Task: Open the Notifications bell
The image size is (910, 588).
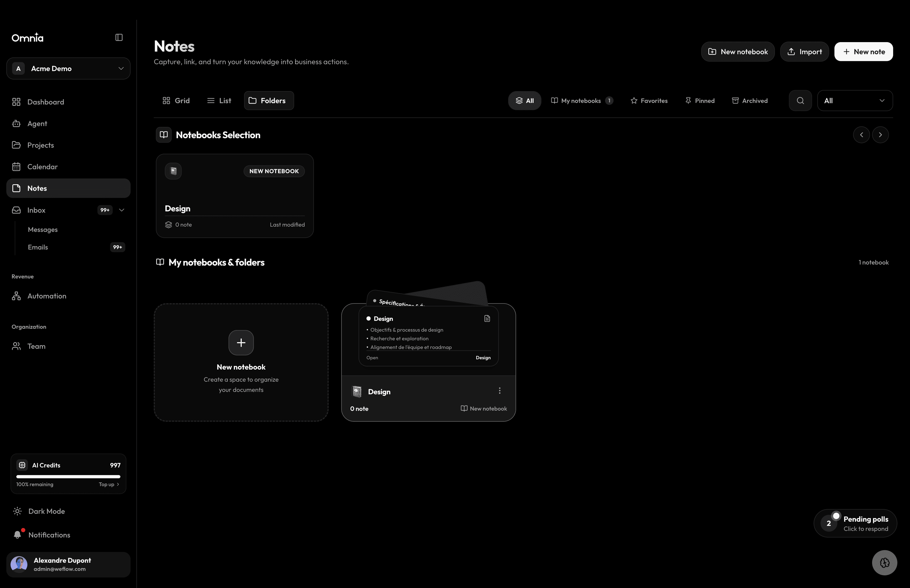Action: click(18, 535)
